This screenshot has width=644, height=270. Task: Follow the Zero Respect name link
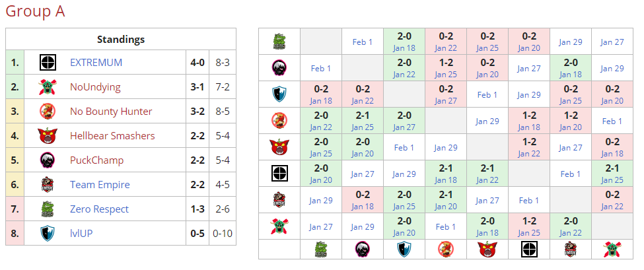point(100,209)
